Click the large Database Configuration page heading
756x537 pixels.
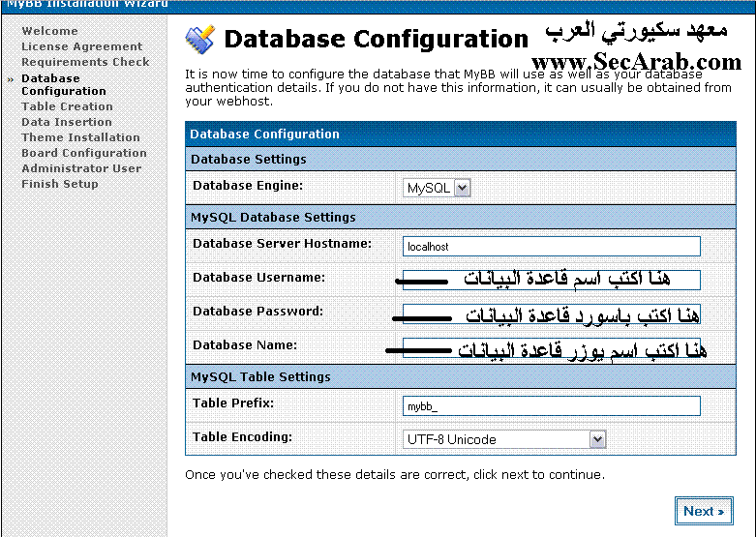point(377,39)
